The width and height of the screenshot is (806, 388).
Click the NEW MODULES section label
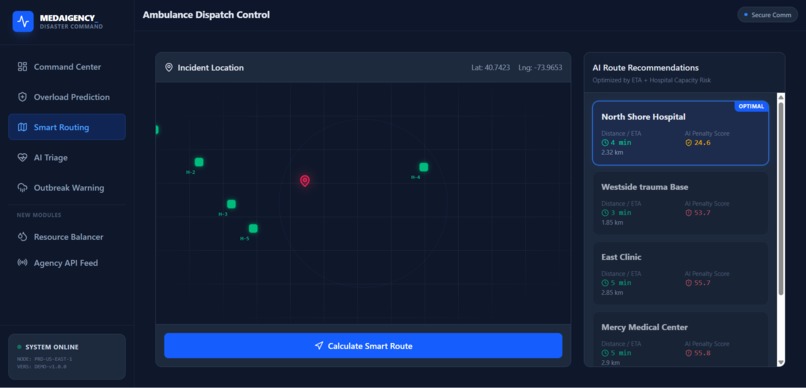tap(39, 215)
